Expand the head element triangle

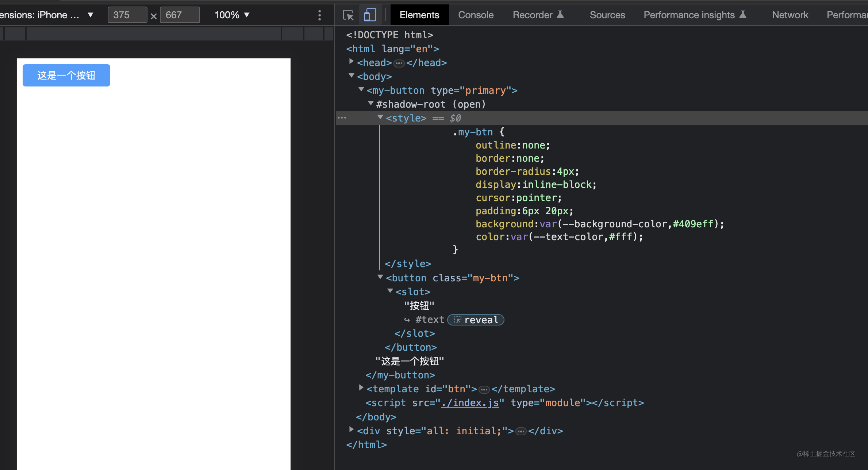tap(351, 62)
